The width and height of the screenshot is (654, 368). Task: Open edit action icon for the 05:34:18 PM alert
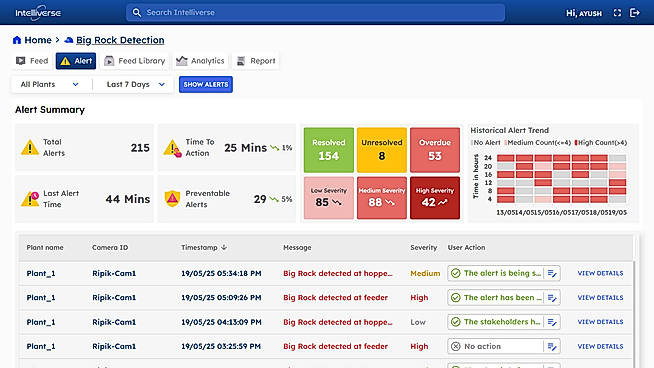point(552,273)
